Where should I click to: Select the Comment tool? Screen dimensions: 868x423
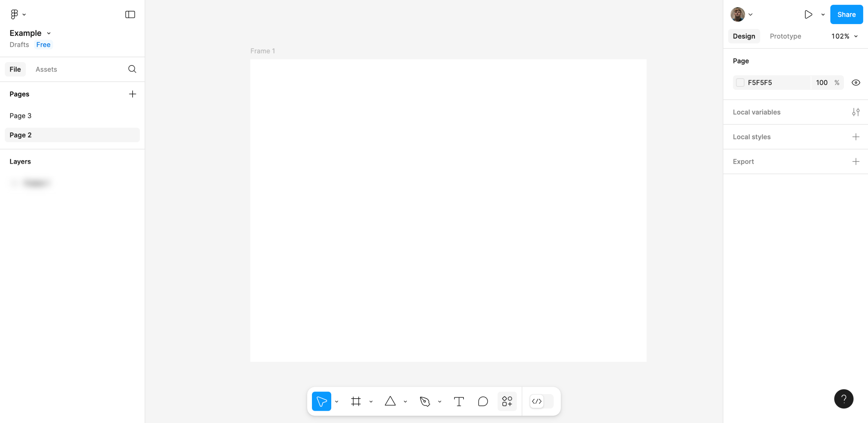pyautogui.click(x=483, y=401)
